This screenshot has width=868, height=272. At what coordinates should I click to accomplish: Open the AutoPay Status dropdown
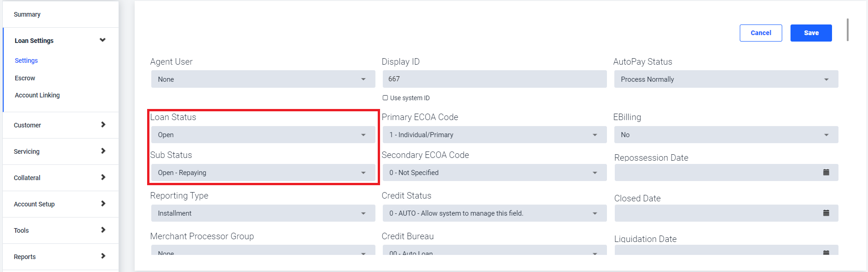pos(726,79)
